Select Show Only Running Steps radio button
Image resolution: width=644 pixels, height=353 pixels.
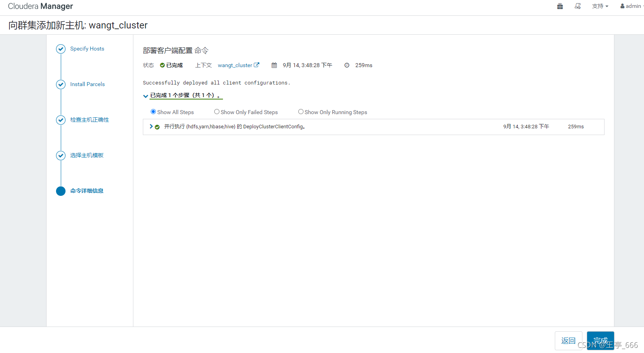(301, 112)
